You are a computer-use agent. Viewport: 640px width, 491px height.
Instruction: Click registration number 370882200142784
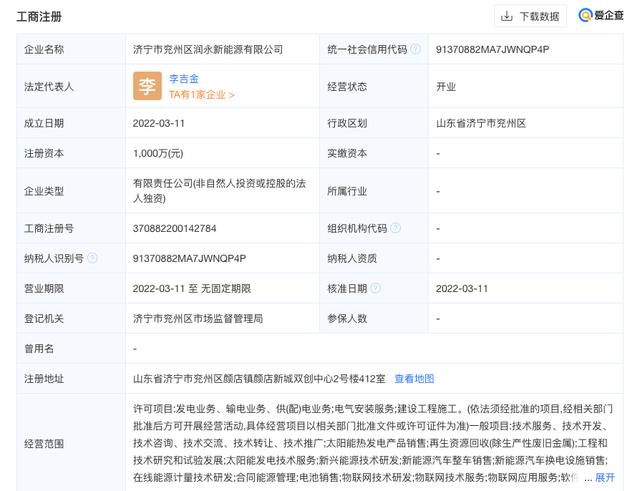coord(175,228)
